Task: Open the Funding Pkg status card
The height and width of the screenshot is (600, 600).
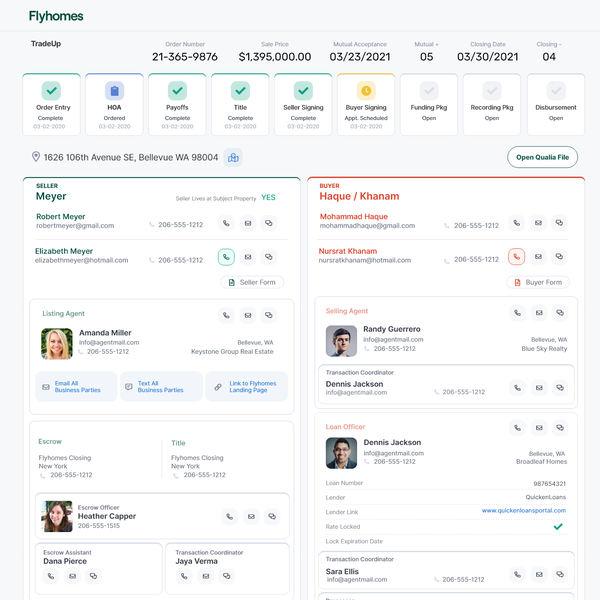Action: point(429,104)
